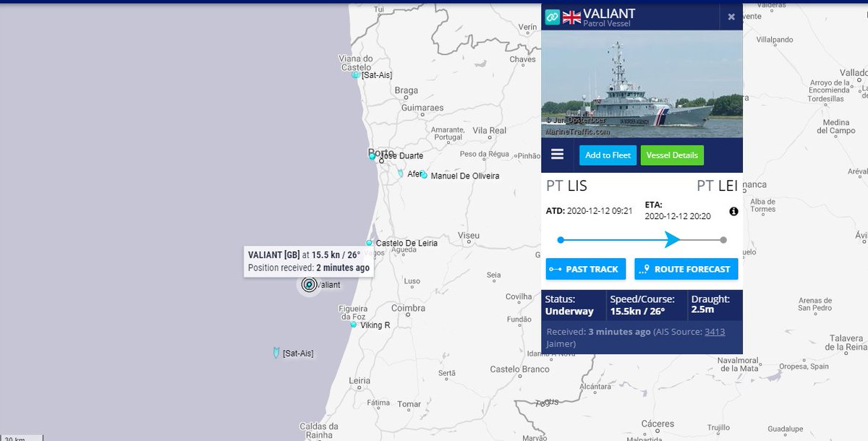
Task: Select the Castelo De Leiria vessel marker
Action: (x=370, y=243)
